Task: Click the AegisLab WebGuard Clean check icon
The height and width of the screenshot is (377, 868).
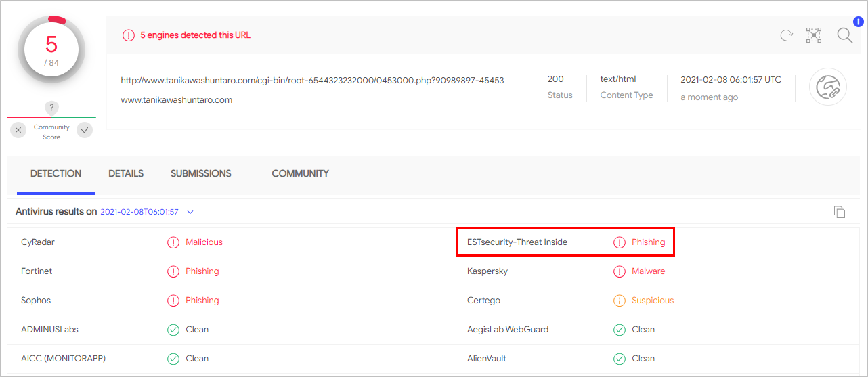Action: point(619,330)
